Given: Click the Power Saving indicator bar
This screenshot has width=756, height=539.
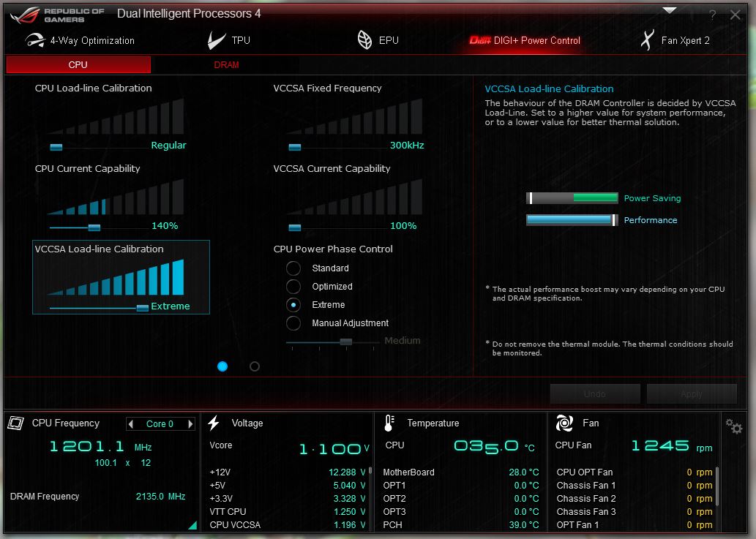Looking at the screenshot, I should (572, 198).
